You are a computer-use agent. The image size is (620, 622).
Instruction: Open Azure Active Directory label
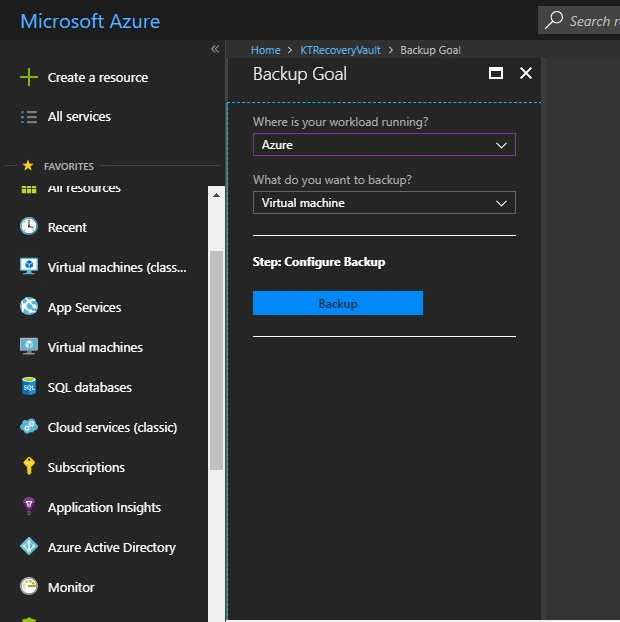(x=111, y=547)
